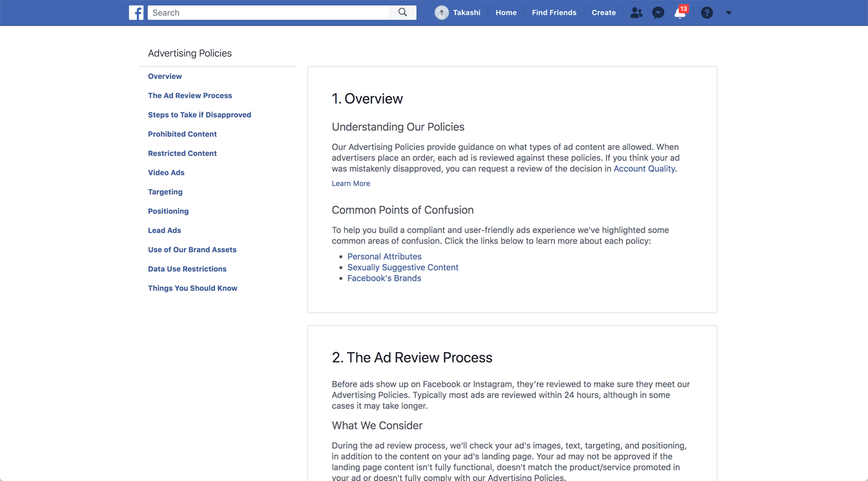Click the '1. Overview' heading
Image resolution: width=868 pixels, height=481 pixels.
tap(367, 99)
